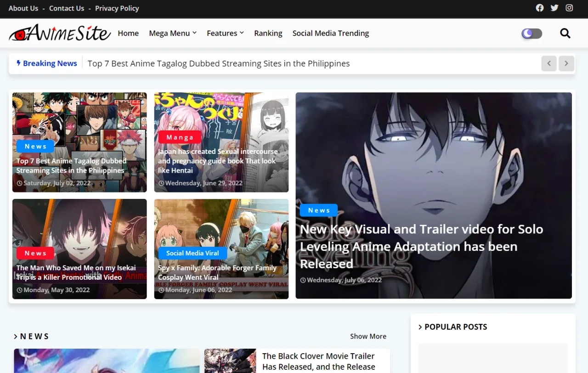Expand the Features dropdown
The width and height of the screenshot is (588, 373).
[225, 33]
